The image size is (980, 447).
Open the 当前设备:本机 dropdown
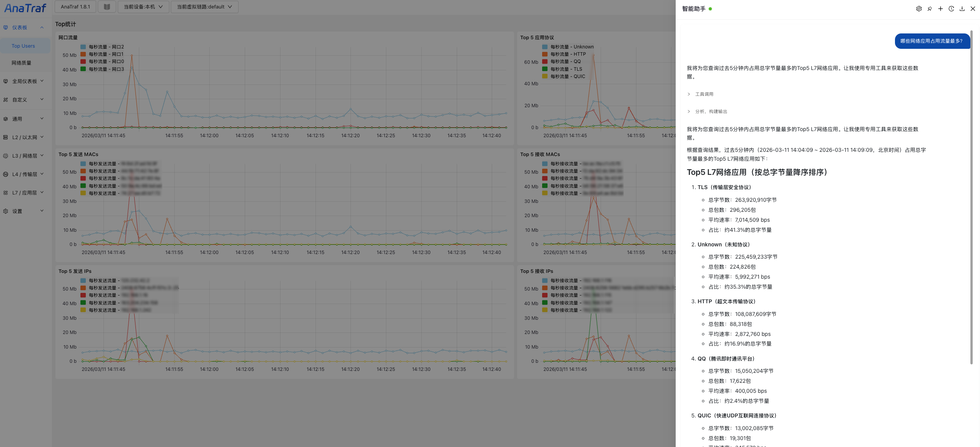pyautogui.click(x=143, y=7)
